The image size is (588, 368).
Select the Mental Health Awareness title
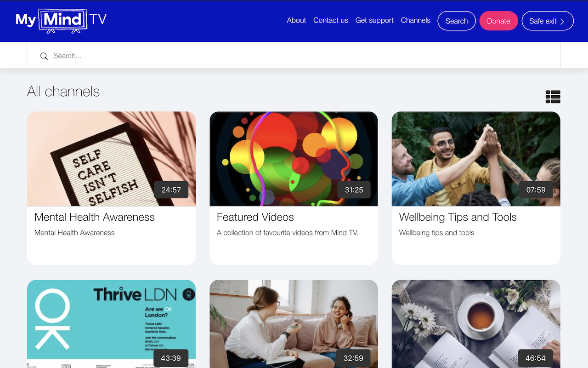click(95, 217)
